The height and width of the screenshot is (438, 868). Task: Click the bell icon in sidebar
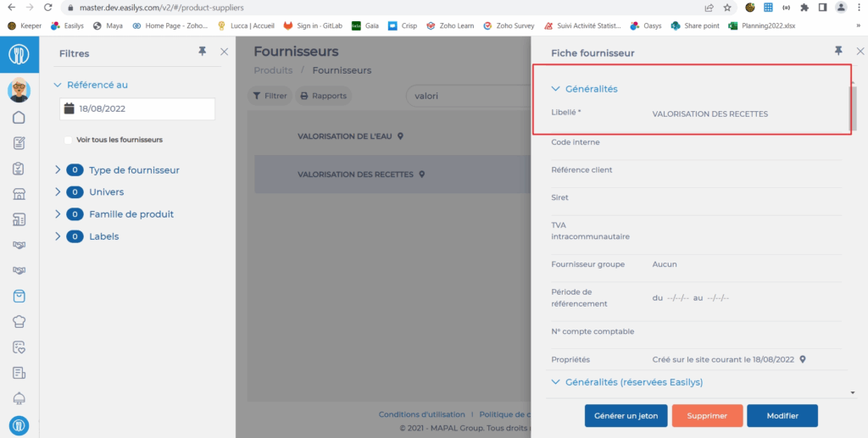point(19,398)
